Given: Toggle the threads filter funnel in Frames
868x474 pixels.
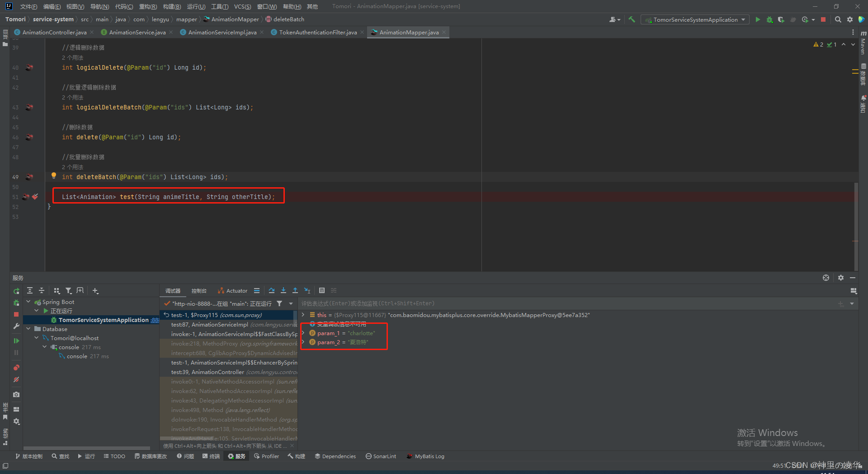Looking at the screenshot, I should click(x=279, y=303).
